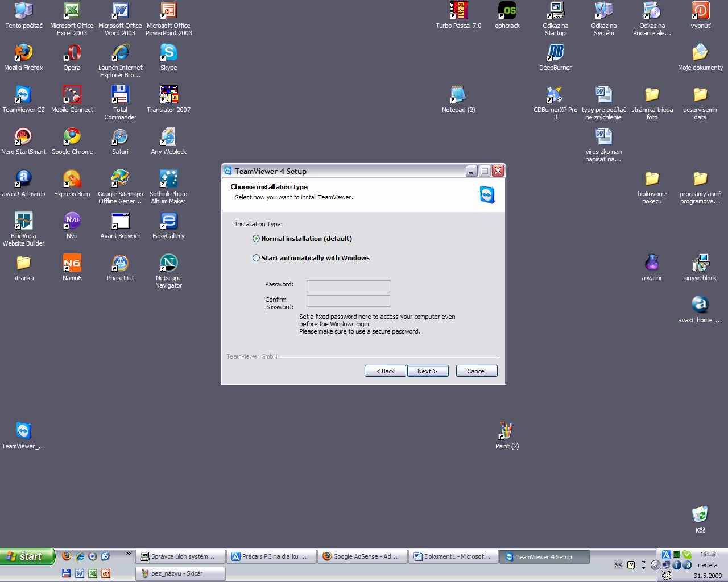Open TeamViewer CZ desktop icon
The height and width of the screenshot is (582, 728).
coord(23,95)
